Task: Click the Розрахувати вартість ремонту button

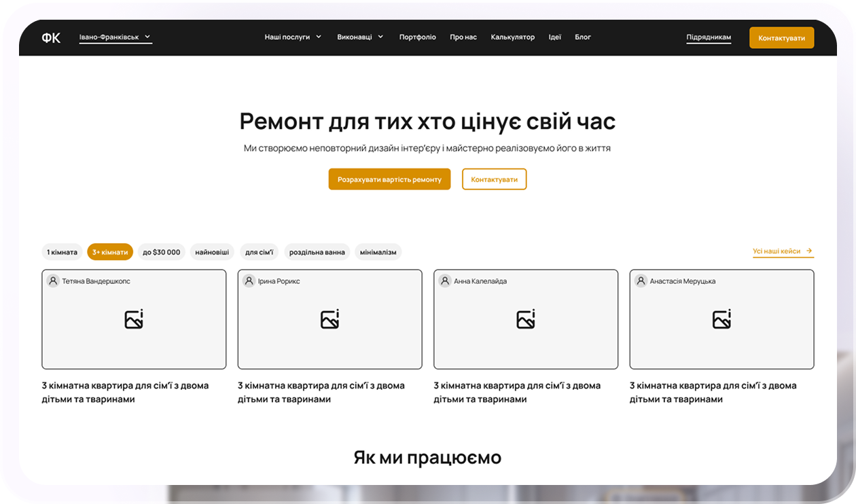Action: pyautogui.click(x=389, y=179)
